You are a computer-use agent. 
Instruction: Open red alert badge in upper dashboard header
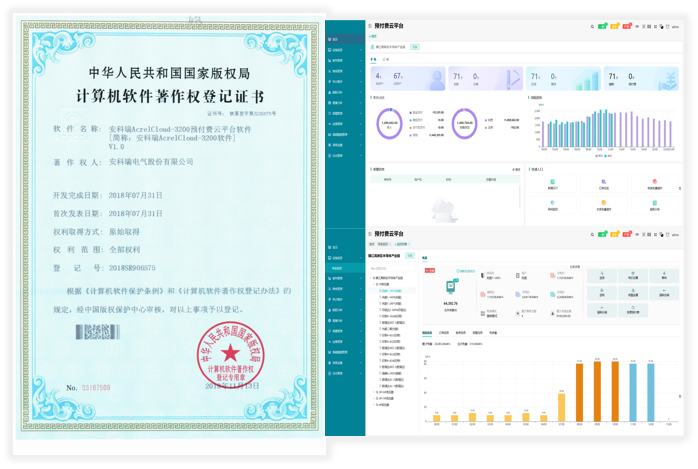(x=627, y=26)
